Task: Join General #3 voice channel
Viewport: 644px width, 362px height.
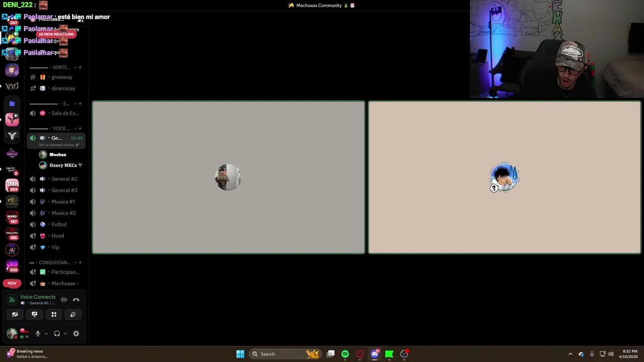Action: click(56, 190)
